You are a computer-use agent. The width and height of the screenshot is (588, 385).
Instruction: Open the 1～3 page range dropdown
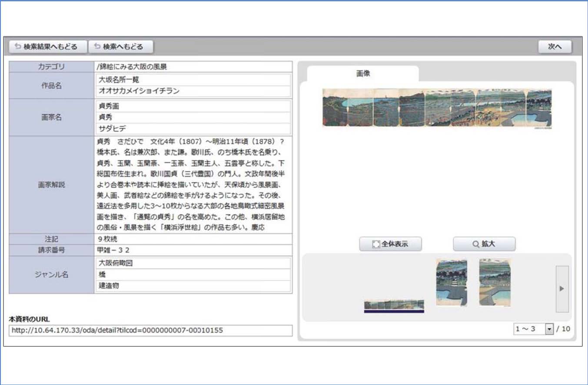(x=533, y=329)
